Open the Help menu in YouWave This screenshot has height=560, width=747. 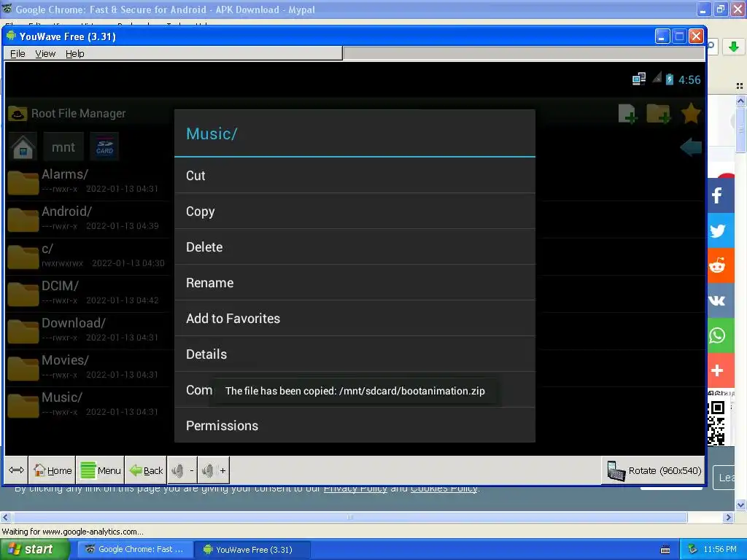point(75,54)
